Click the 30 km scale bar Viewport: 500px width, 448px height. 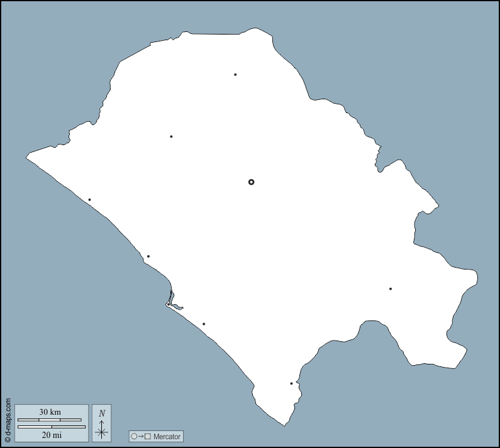pyautogui.click(x=50, y=419)
